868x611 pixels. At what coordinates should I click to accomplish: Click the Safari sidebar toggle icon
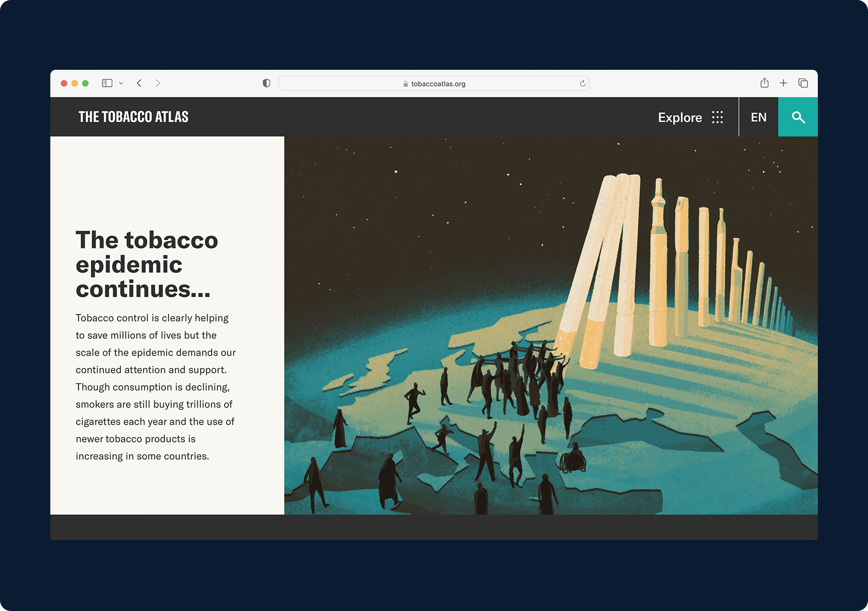pyautogui.click(x=107, y=83)
